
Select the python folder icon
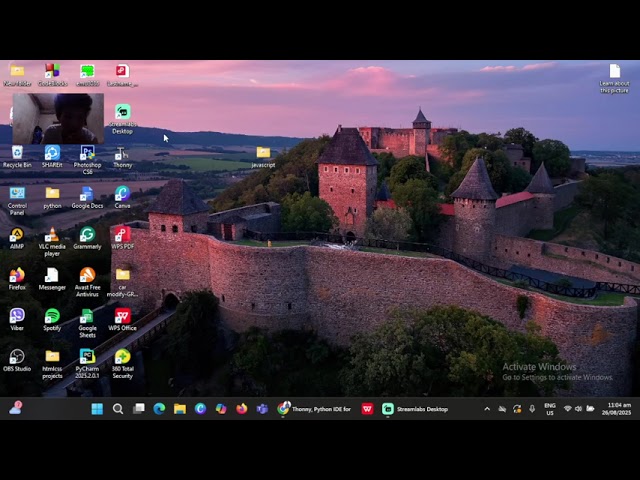[x=52, y=197]
